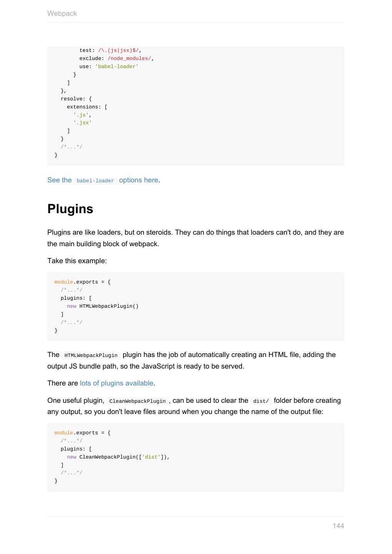Click the page number 144
Viewport: 392px width, 554px height.
coord(338,526)
